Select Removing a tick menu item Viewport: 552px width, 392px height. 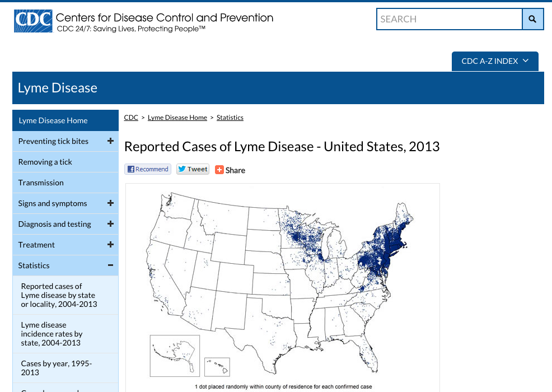coord(45,162)
